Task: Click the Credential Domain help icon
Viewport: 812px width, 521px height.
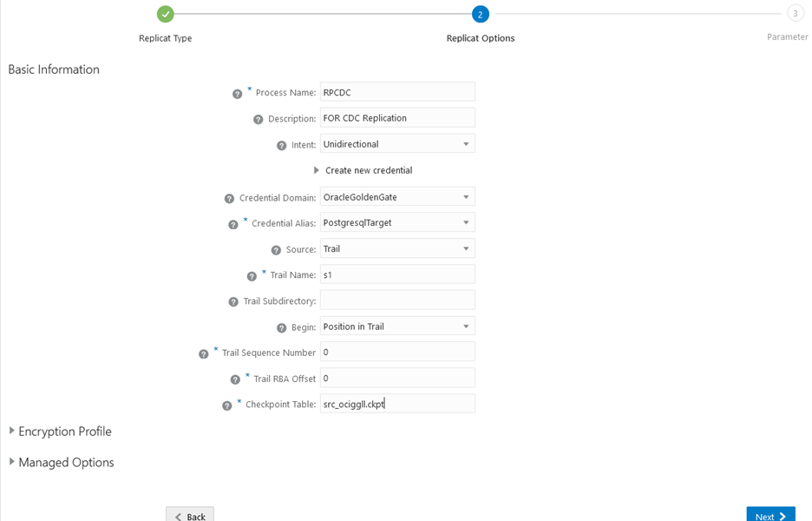Action: tap(229, 199)
